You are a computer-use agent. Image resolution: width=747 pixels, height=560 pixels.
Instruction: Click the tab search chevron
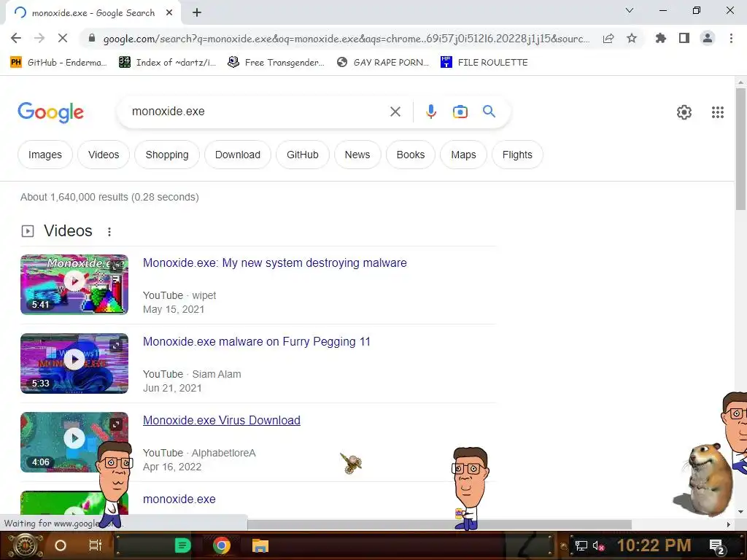[x=630, y=10]
